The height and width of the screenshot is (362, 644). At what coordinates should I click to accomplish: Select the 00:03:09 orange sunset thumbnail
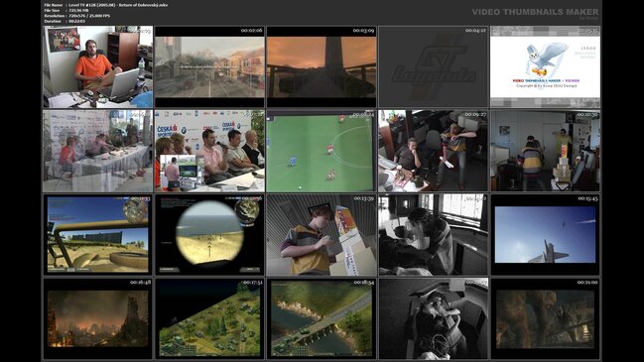click(322, 66)
